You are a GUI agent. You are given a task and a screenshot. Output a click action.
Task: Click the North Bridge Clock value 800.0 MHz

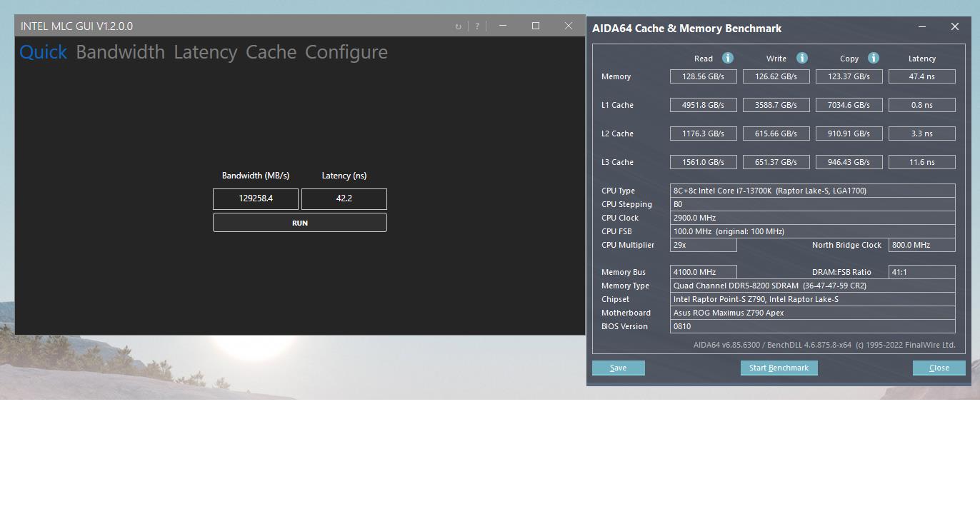click(922, 245)
